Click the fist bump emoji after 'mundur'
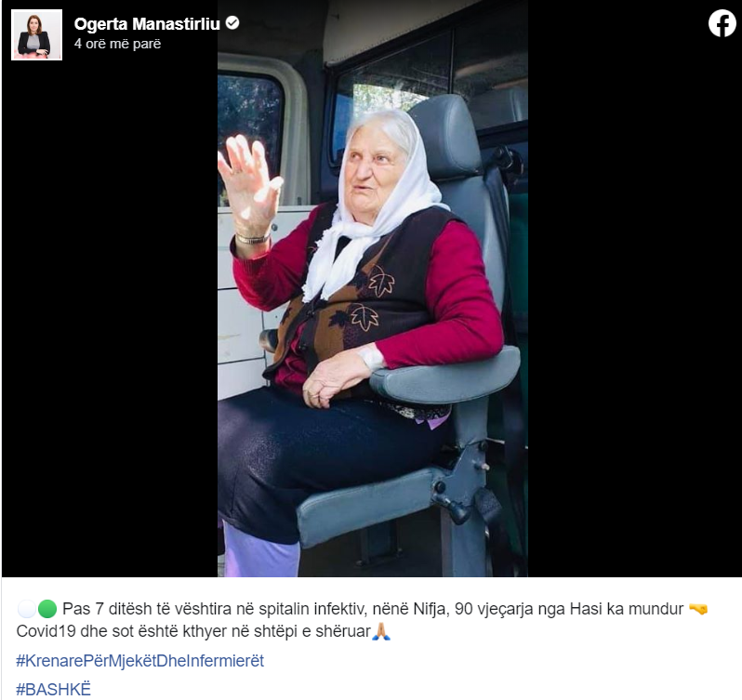The image size is (742, 700). tap(698, 609)
